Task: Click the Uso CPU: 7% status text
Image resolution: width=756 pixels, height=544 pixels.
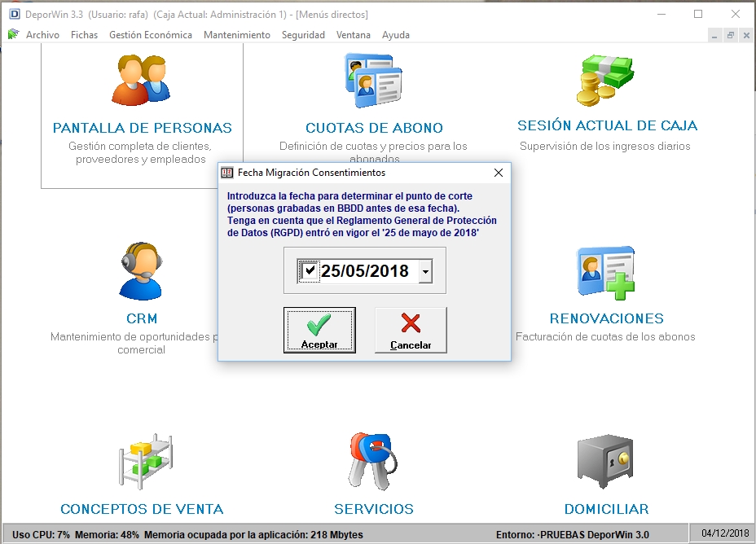Action: (x=41, y=535)
